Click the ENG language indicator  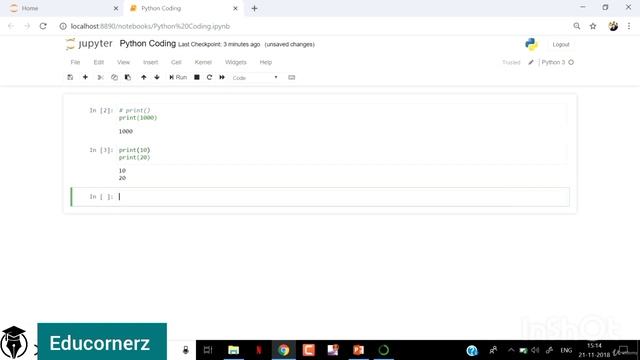566,350
